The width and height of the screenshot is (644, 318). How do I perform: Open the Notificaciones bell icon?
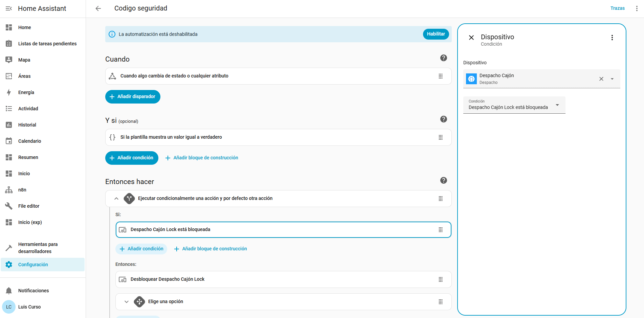coord(9,291)
